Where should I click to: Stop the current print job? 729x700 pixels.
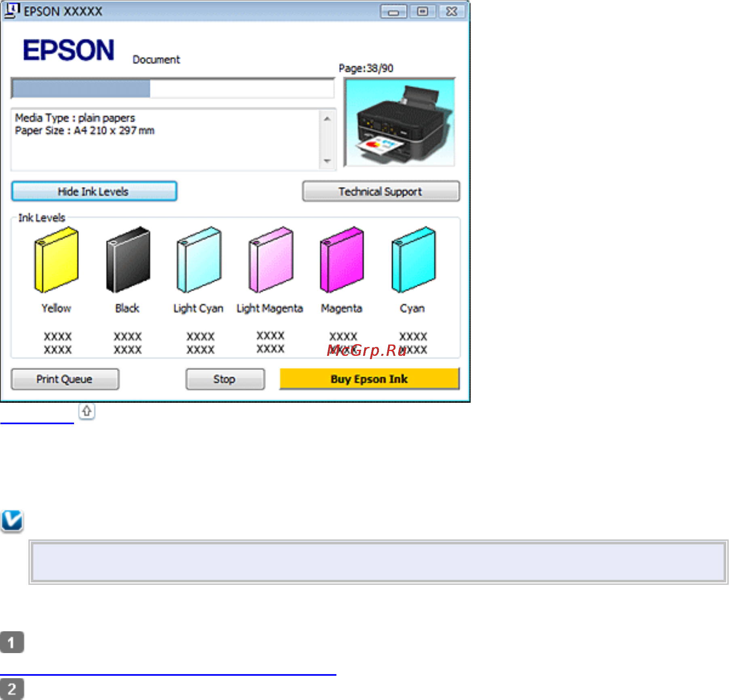(225, 379)
